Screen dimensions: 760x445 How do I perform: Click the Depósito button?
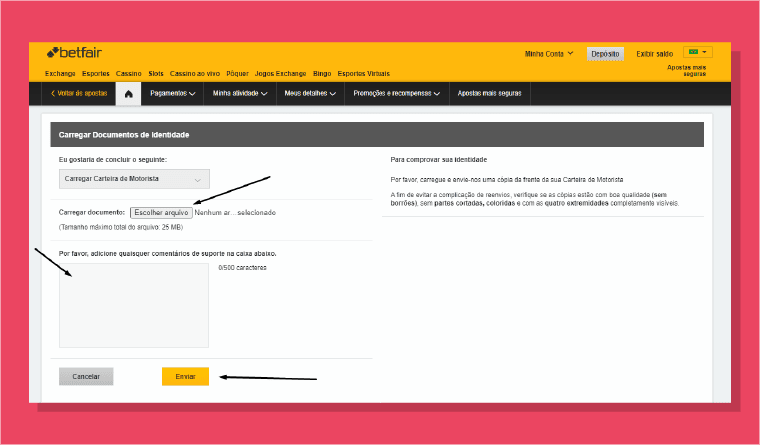[605, 54]
